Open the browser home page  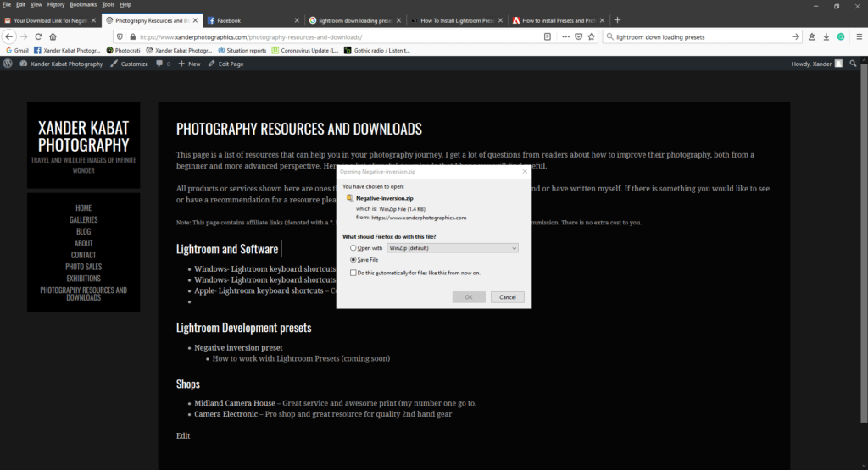coord(53,36)
